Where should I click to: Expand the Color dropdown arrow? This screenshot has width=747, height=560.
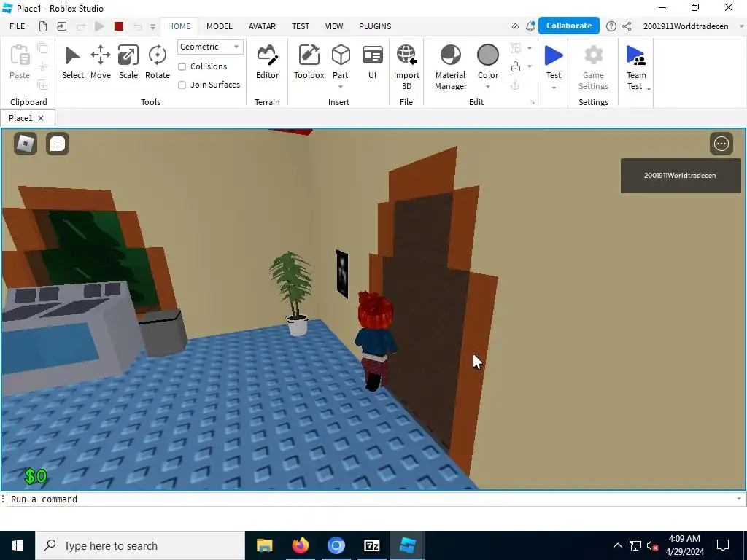[488, 87]
